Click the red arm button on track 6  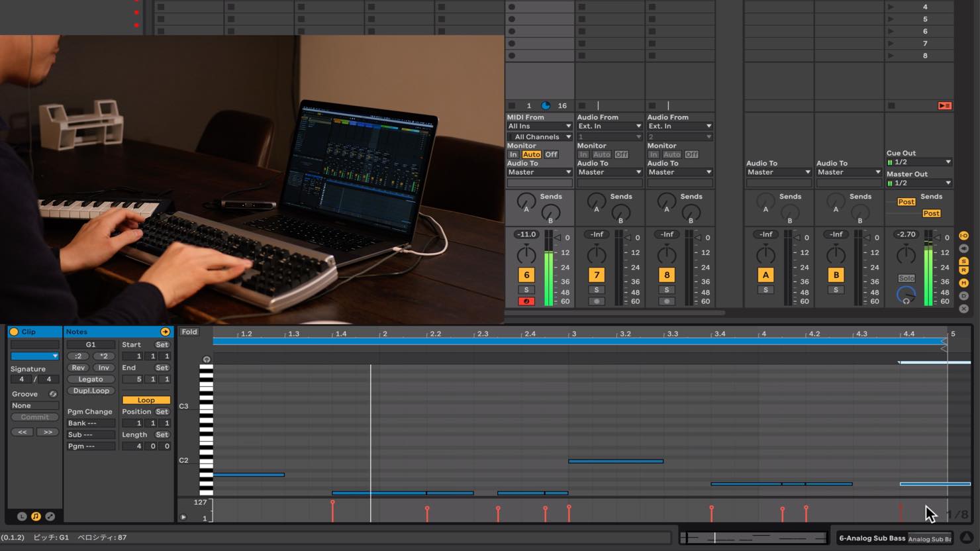tap(526, 301)
